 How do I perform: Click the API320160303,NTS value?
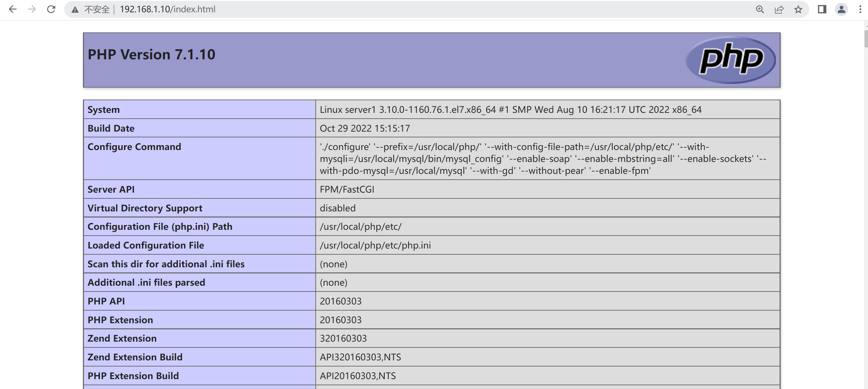(360, 357)
